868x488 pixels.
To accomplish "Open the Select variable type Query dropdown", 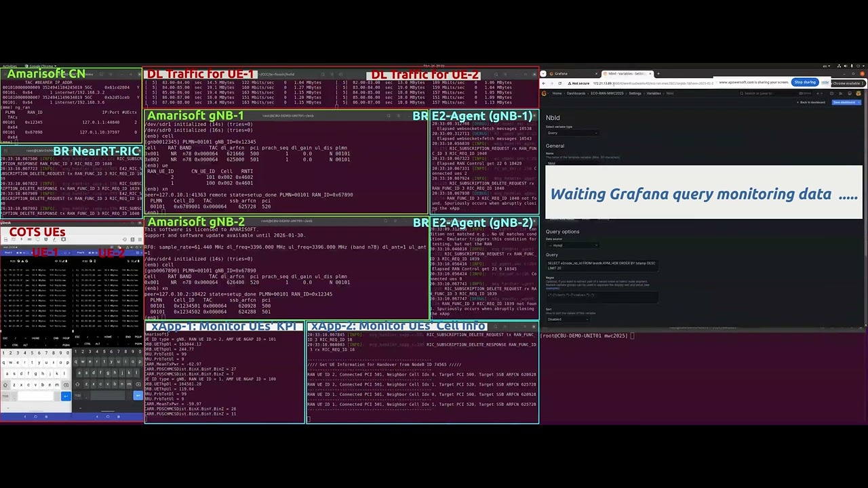I will coord(573,133).
